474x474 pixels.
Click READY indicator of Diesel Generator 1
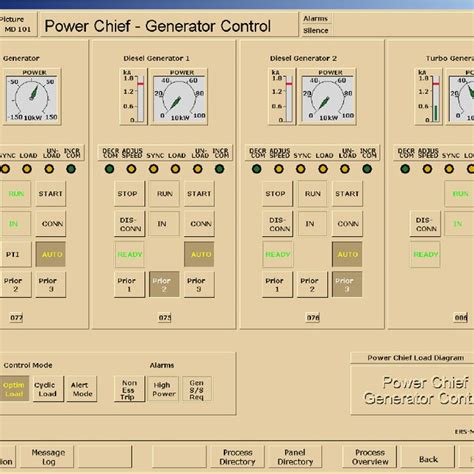(x=129, y=254)
